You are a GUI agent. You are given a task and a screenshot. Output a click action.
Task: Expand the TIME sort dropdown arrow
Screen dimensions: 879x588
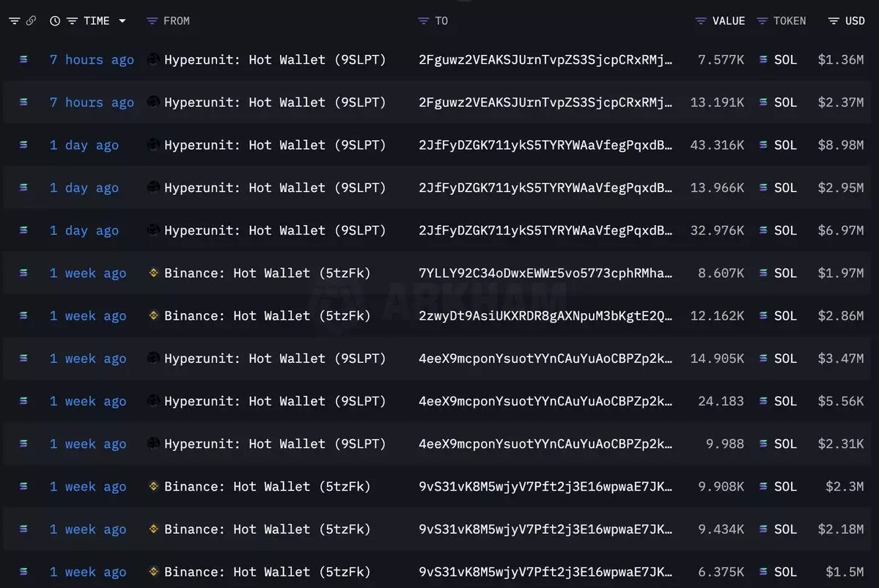coord(122,21)
